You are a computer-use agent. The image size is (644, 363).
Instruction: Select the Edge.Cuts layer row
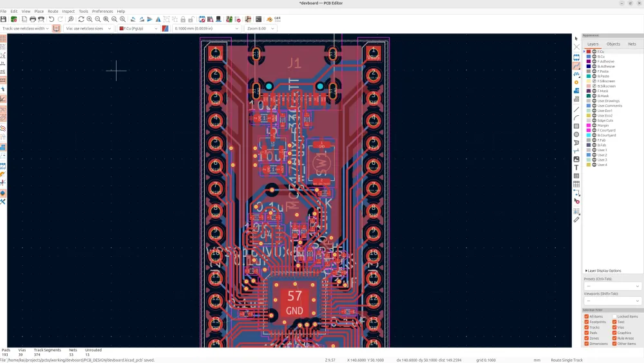click(605, 120)
